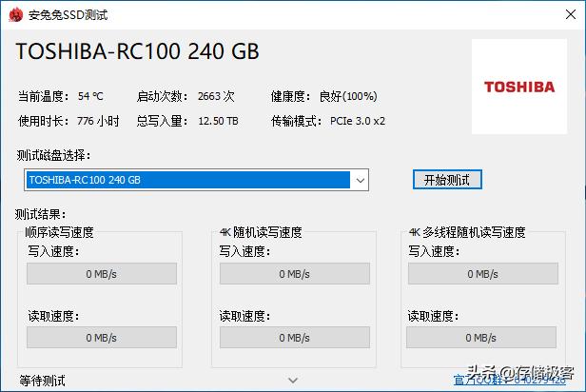The width and height of the screenshot is (586, 392).
Task: Click 4K random read speed 0 MB/s field
Action: 295,338
